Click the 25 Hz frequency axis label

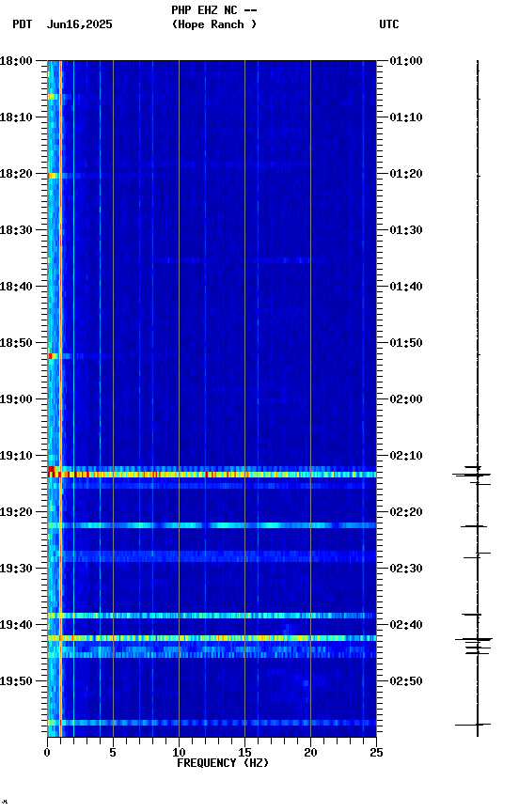[x=376, y=753]
